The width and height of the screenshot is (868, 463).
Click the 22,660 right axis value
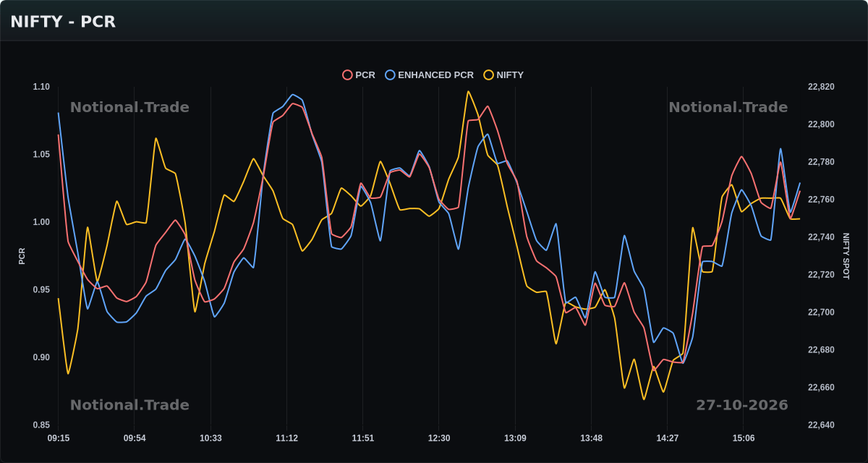coord(821,388)
